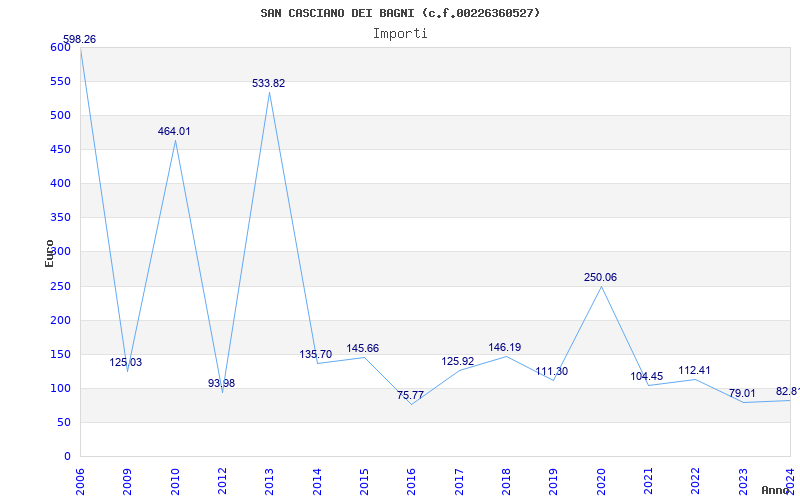Screen dimensions: 800x500
Task: Select the 2021 axis year
Action: coord(648,482)
